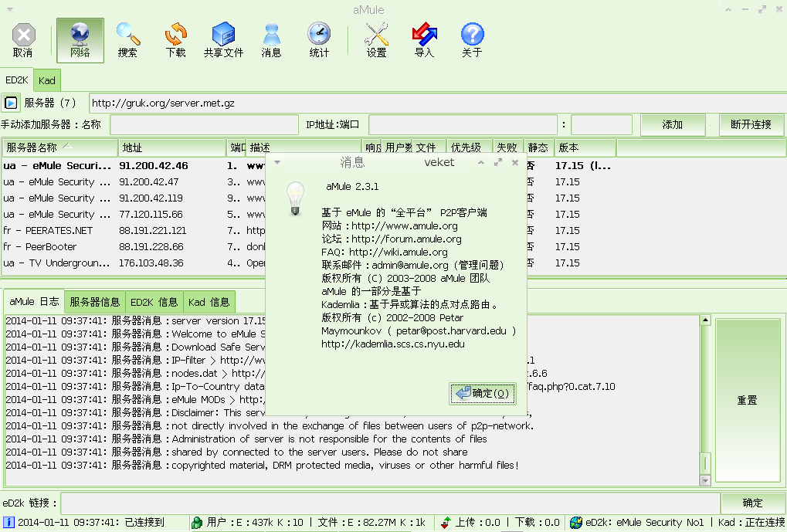Click the 添加 (Add) server button
787x532 pixels.
673,124
